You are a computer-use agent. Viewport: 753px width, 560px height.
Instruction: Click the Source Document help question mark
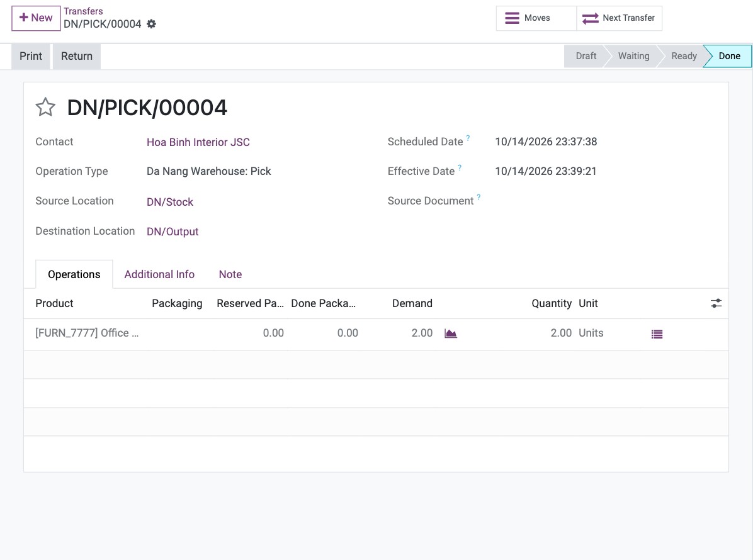(x=478, y=197)
